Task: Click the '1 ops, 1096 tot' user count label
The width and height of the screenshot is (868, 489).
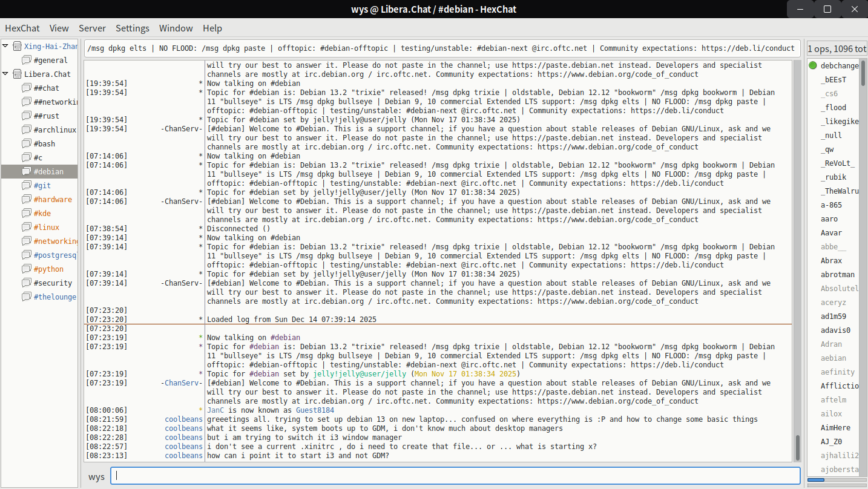Action: [837, 48]
